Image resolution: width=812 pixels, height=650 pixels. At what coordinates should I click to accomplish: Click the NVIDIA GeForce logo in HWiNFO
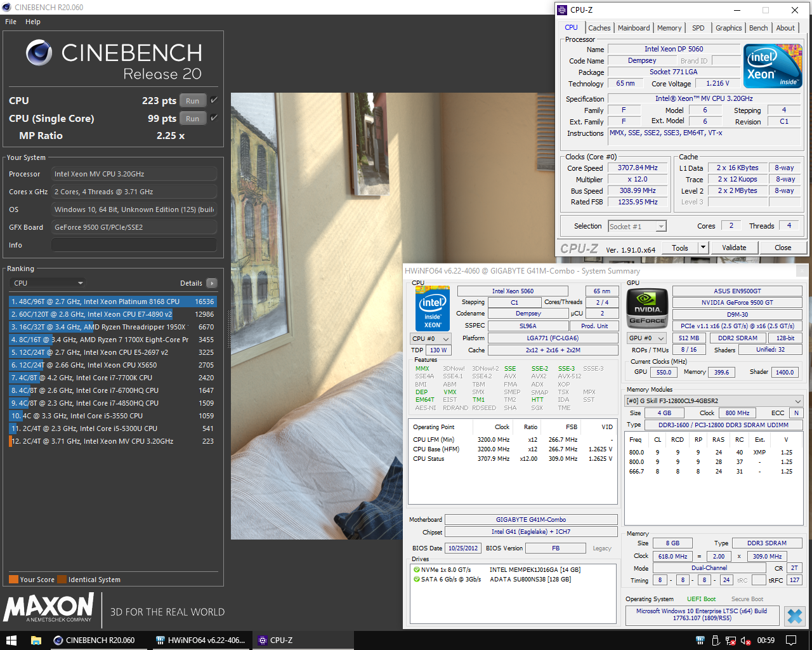[x=647, y=308]
